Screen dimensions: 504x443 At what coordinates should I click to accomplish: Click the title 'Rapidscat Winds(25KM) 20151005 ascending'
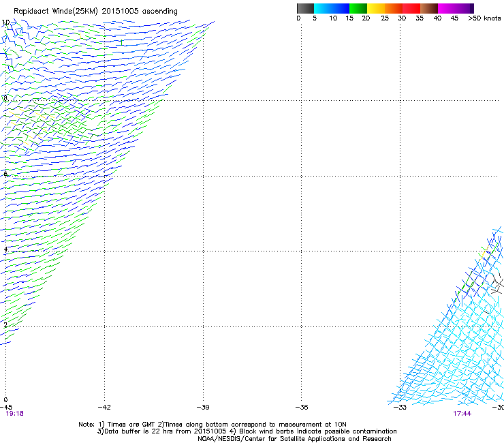click(95, 12)
